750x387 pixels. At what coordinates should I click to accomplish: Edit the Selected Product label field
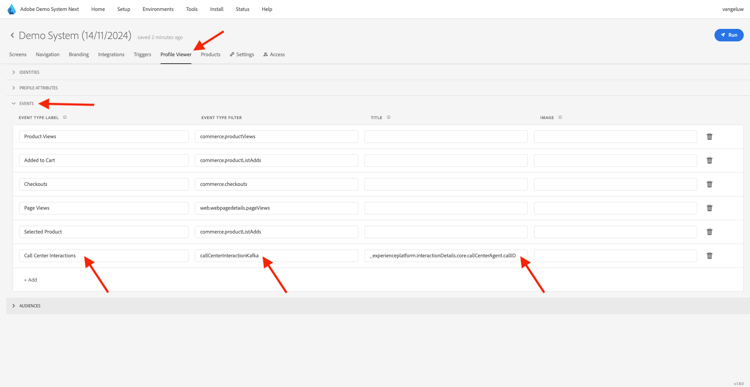(x=104, y=232)
